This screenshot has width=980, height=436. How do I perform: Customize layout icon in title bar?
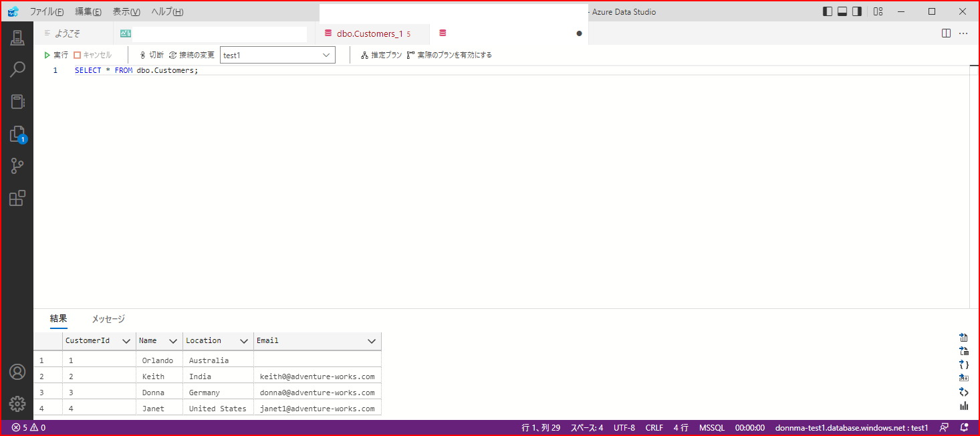pyautogui.click(x=878, y=11)
